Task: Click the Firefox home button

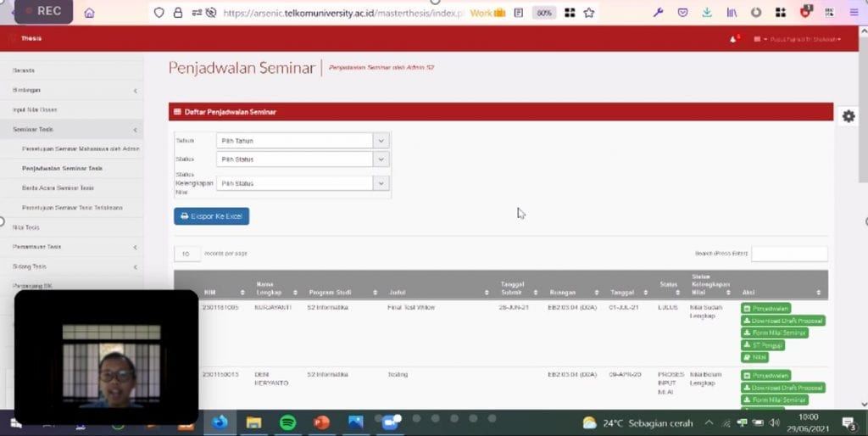Action: tap(89, 13)
